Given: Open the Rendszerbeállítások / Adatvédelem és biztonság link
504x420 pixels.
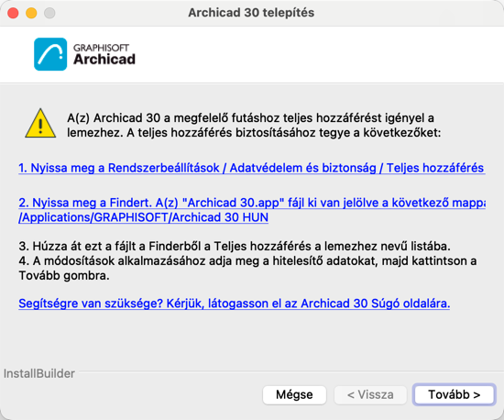Looking at the screenshot, I should pyautogui.click(x=252, y=168).
